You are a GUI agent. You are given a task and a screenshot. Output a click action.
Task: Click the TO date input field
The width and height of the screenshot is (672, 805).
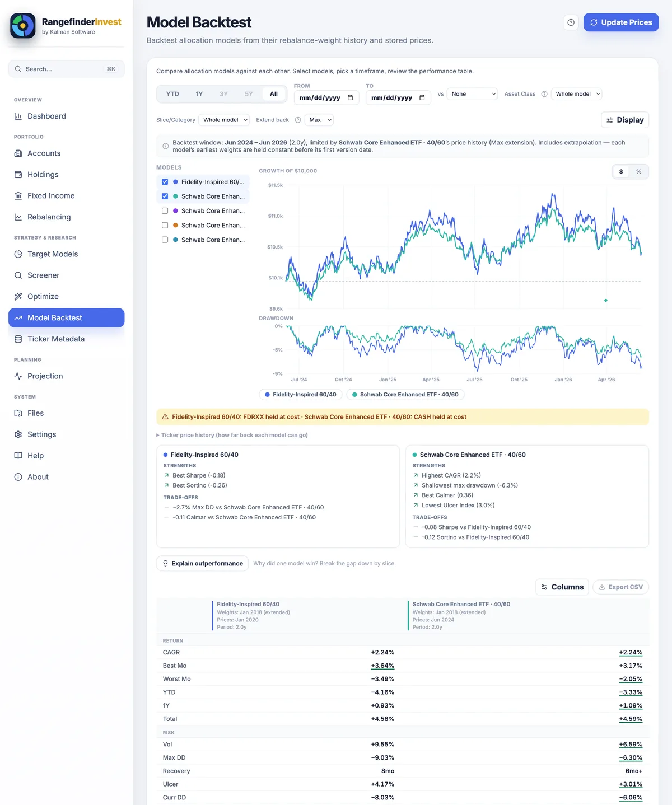pos(398,98)
